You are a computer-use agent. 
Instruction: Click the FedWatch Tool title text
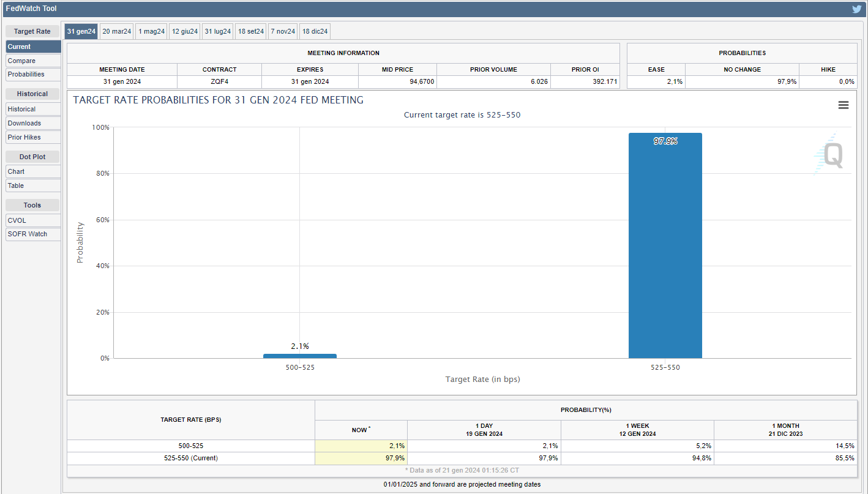(x=31, y=9)
